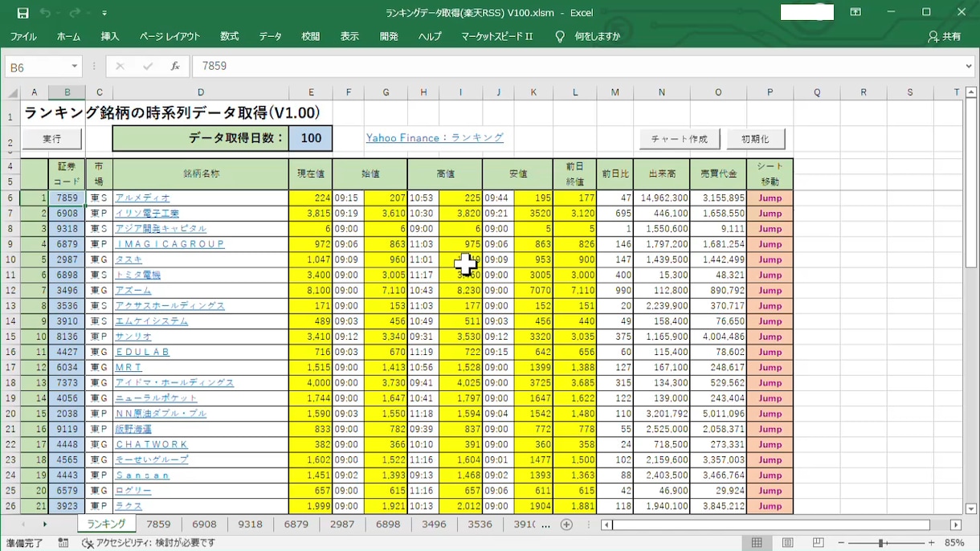This screenshot has height=551, width=980.
Task: Click the formula bar showing 7859
Action: coord(577,67)
